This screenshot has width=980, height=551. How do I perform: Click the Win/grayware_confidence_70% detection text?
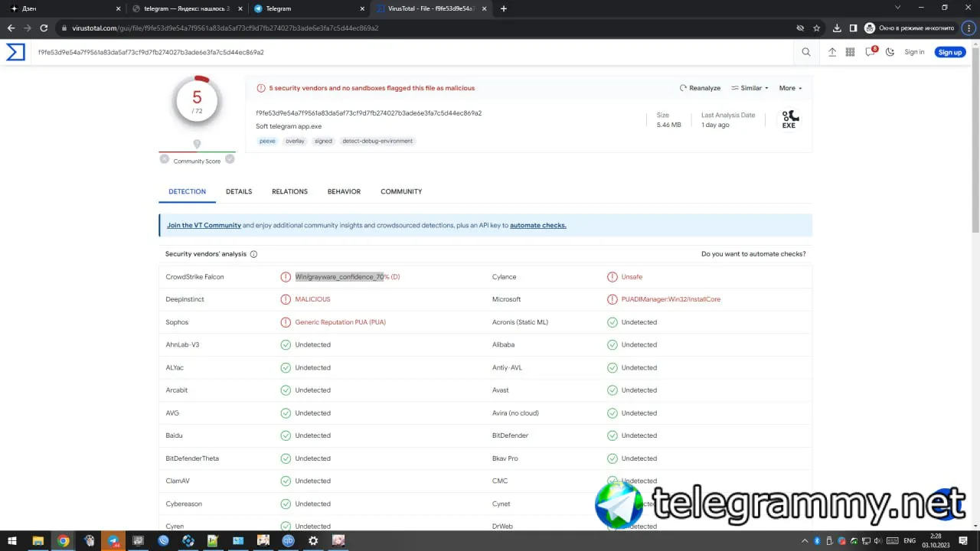pyautogui.click(x=348, y=277)
